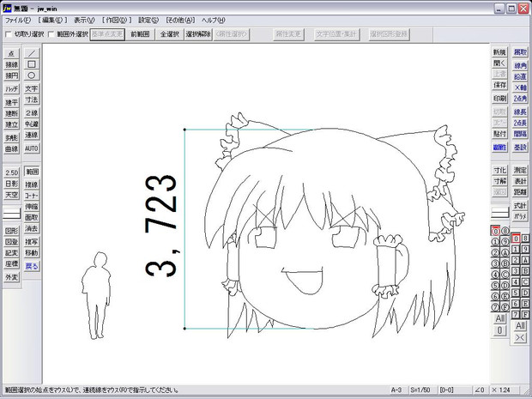Screen dimensions: 532x399
Task: Pick the 2線 double line tool
Action: pyautogui.click(x=32, y=113)
